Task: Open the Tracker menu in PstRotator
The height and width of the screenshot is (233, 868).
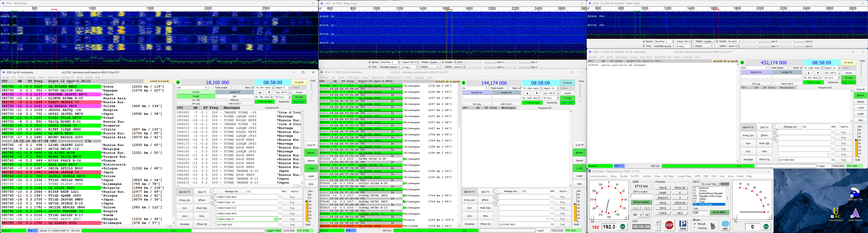Action: pos(623,176)
